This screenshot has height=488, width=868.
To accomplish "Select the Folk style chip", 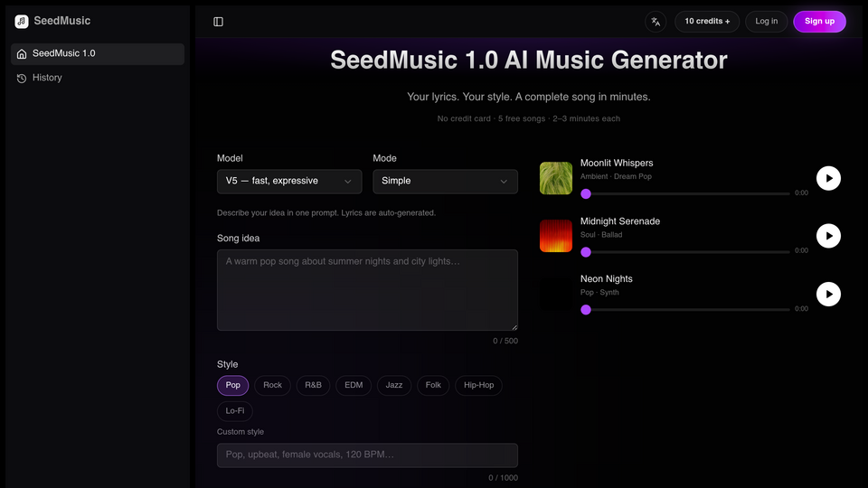I will pyautogui.click(x=433, y=385).
